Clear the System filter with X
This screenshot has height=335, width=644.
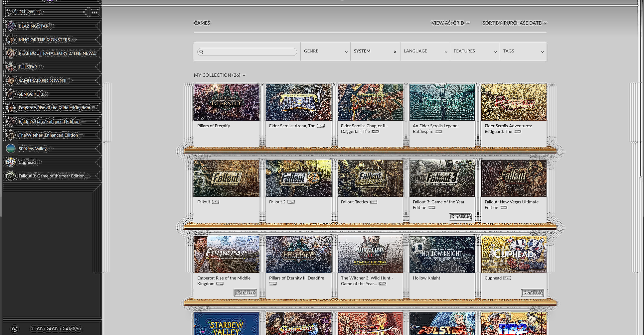coord(395,52)
